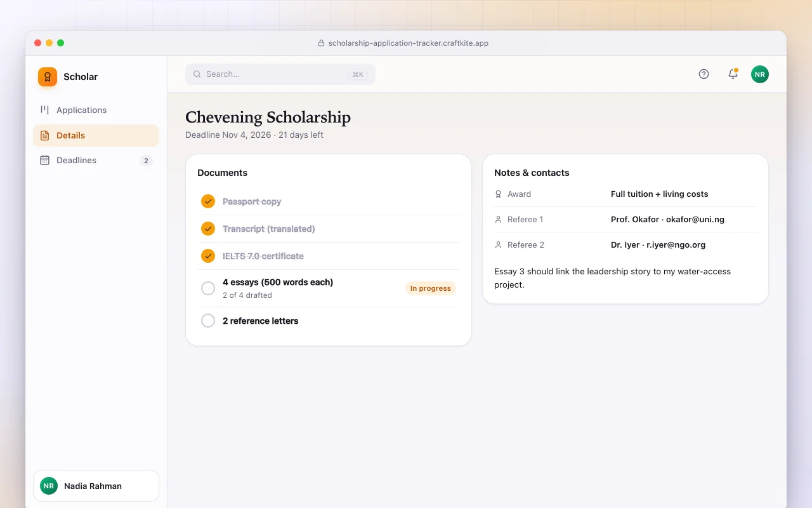Uncheck the Passport copy checkbox

[208, 201]
